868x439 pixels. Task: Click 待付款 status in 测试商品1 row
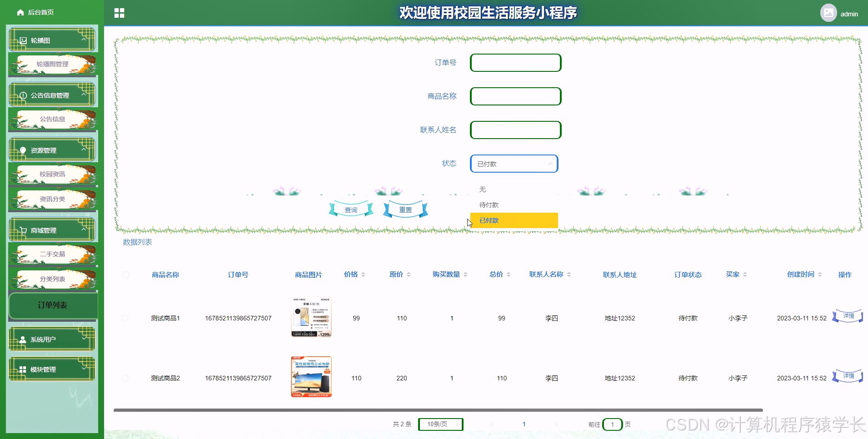(688, 318)
